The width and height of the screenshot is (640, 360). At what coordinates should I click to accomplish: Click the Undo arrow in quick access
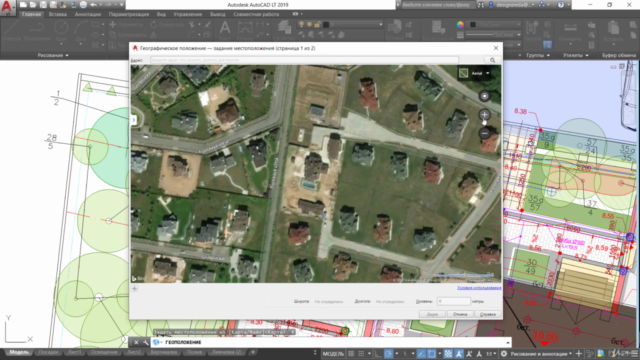coord(93,5)
